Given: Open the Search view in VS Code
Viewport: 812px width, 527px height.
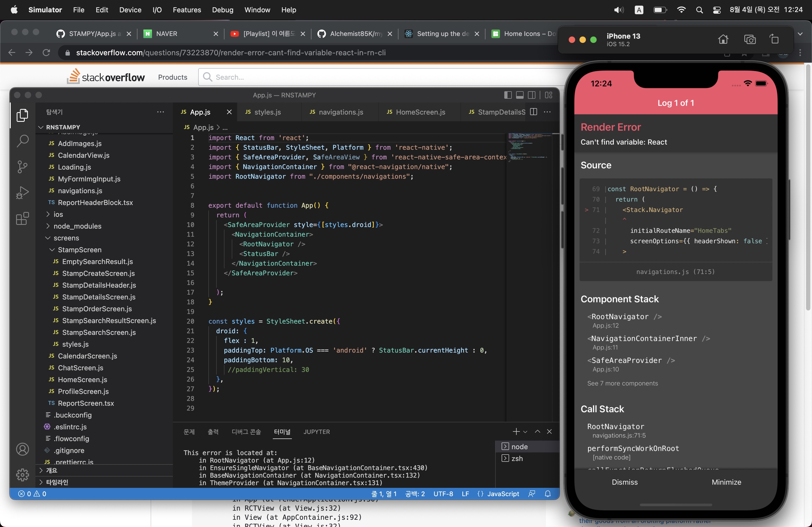Looking at the screenshot, I should click(x=23, y=141).
